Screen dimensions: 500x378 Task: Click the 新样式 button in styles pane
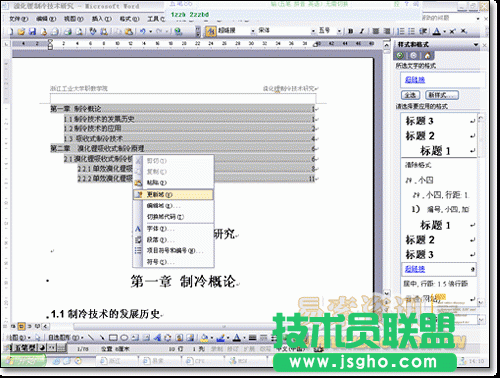[442, 95]
